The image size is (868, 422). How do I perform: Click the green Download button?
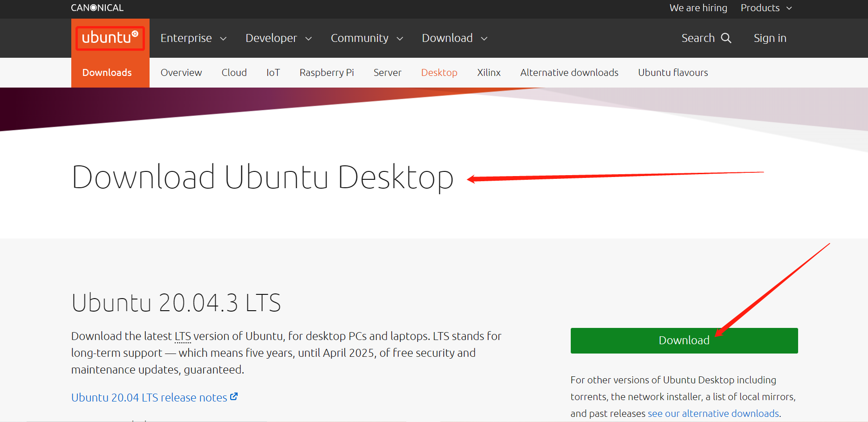(684, 340)
